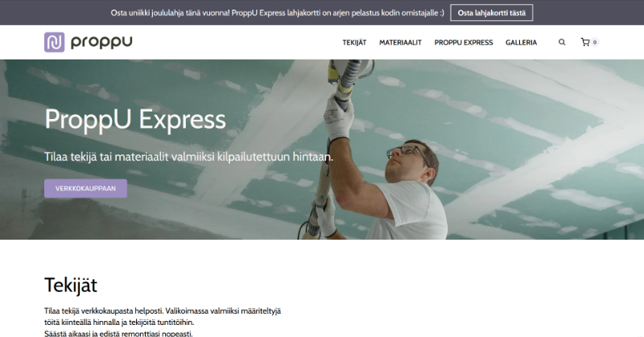Screen dimensions: 644x337
Task: Click the hero subtitle about kilpailutettuun hintaan
Action: click(189, 157)
